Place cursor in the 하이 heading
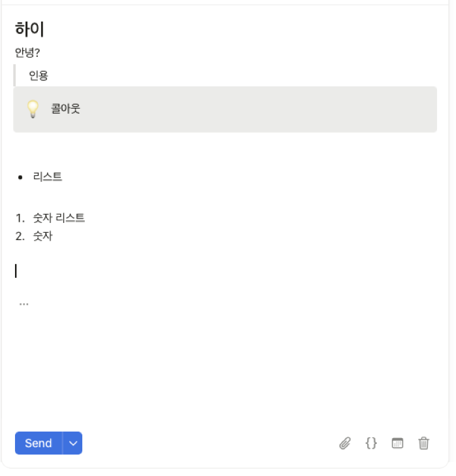 coord(29,29)
